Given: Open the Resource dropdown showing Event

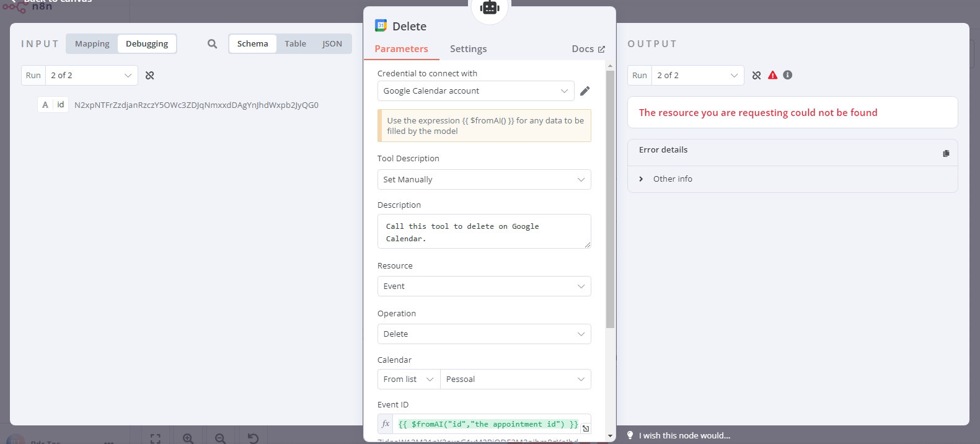Looking at the screenshot, I should tap(484, 286).
